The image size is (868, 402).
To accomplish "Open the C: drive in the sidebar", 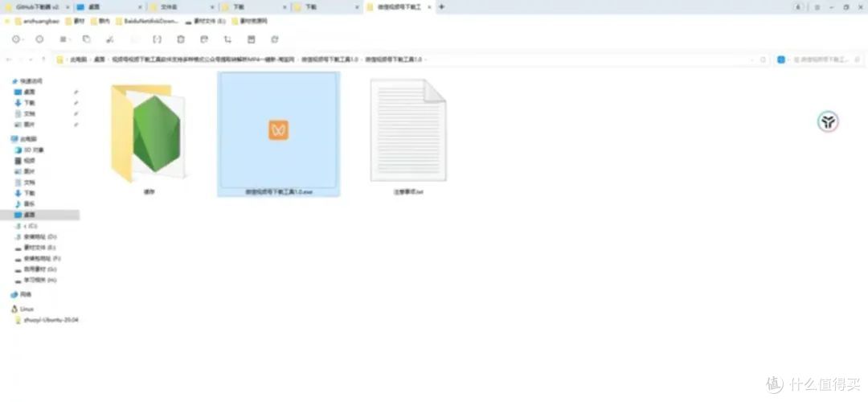I will coord(31,225).
